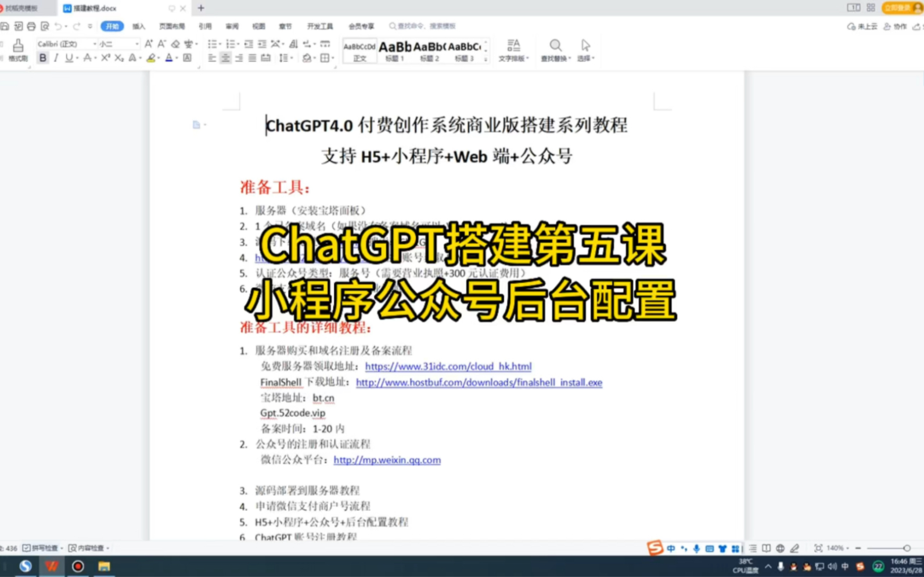Toggle Italic formatting
The width and height of the screenshot is (924, 577).
pos(56,58)
